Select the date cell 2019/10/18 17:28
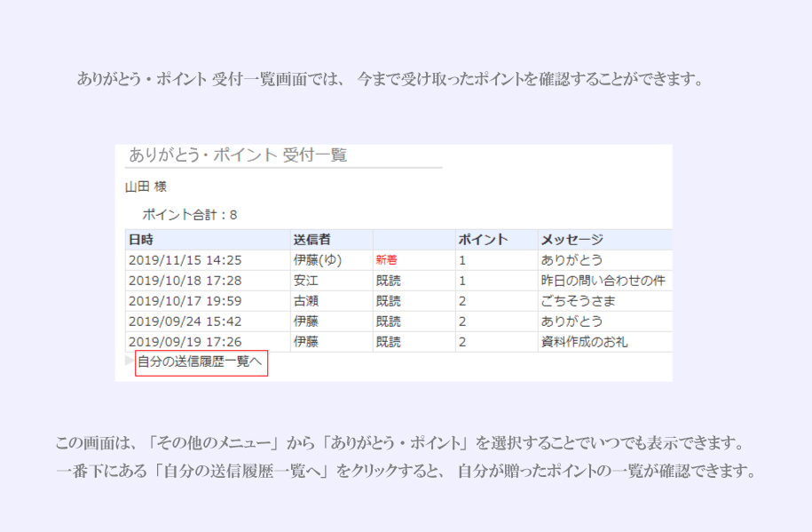 pos(185,281)
